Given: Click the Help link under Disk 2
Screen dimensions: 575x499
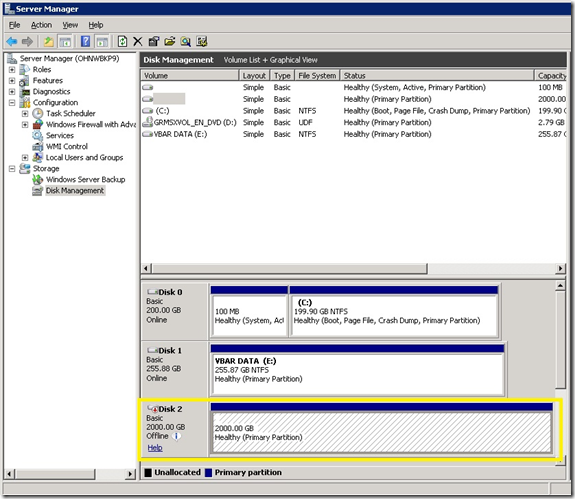Looking at the screenshot, I should (155, 448).
